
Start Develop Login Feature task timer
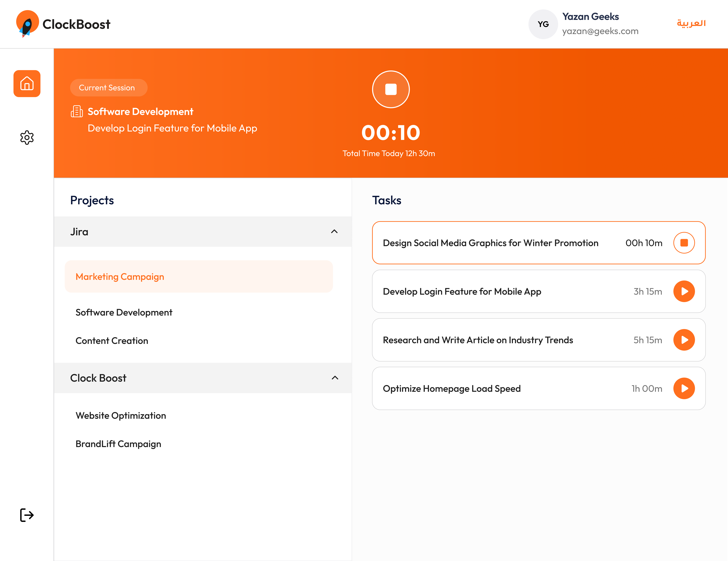(x=684, y=291)
